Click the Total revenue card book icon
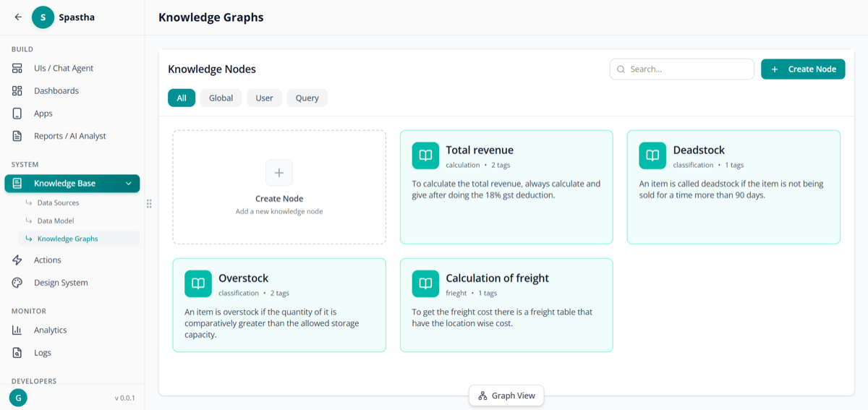 426,155
